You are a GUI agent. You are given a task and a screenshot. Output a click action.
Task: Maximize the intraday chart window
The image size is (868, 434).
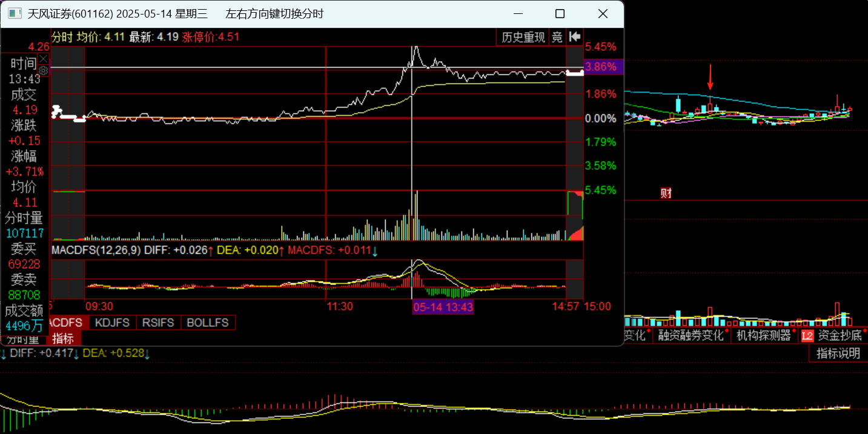[x=560, y=13]
